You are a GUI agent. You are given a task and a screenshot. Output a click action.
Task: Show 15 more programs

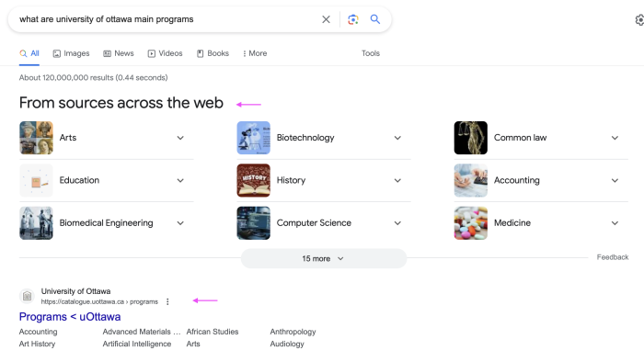tap(324, 258)
